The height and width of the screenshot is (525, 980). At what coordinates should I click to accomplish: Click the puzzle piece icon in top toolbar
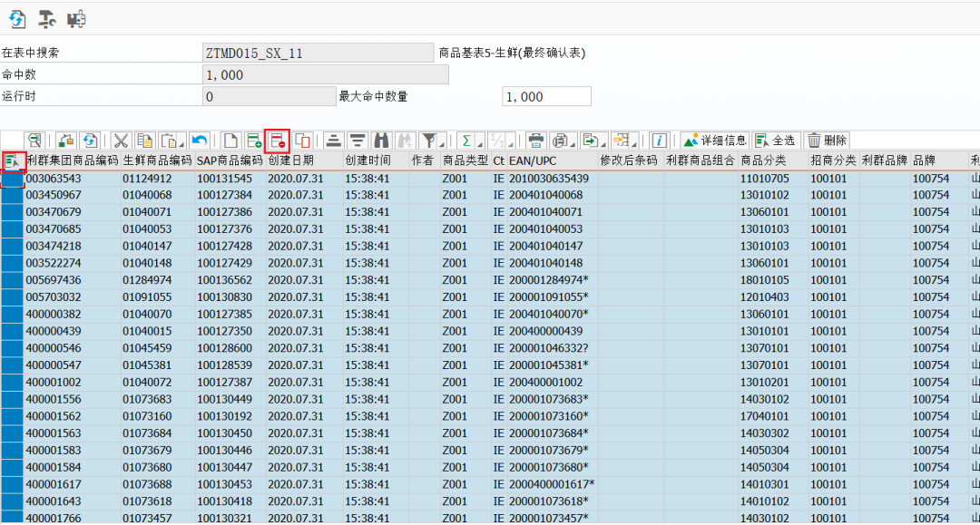click(76, 20)
